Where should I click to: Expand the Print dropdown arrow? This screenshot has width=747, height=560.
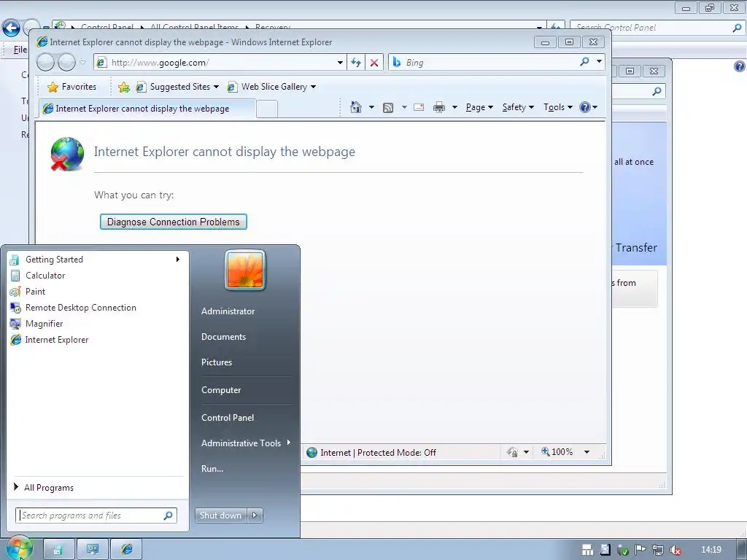[454, 107]
